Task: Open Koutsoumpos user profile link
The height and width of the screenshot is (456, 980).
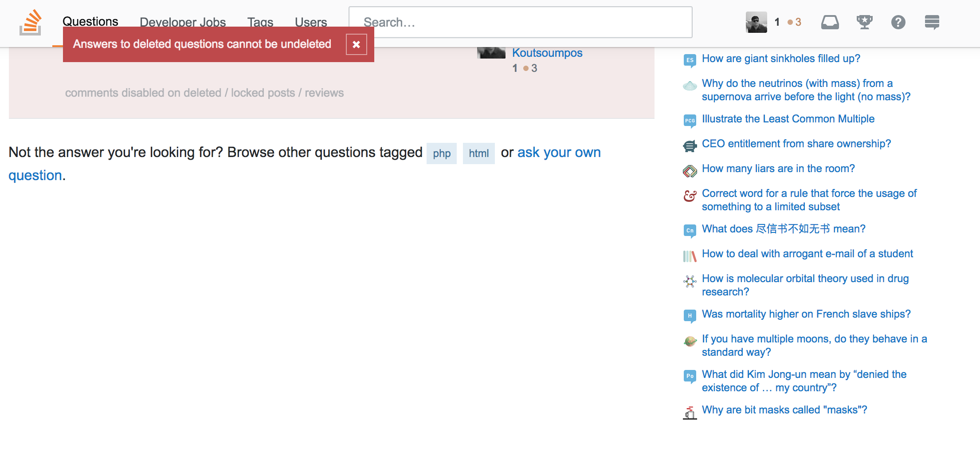Action: click(547, 53)
